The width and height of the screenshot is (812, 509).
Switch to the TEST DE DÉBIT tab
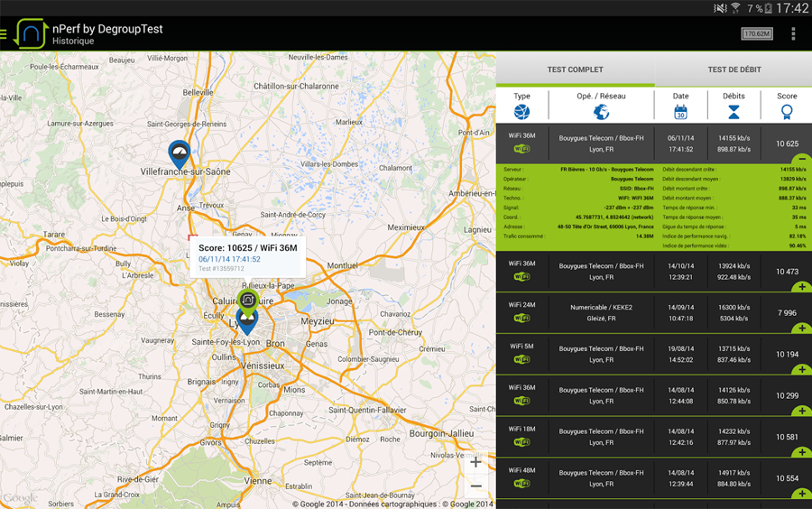(734, 69)
